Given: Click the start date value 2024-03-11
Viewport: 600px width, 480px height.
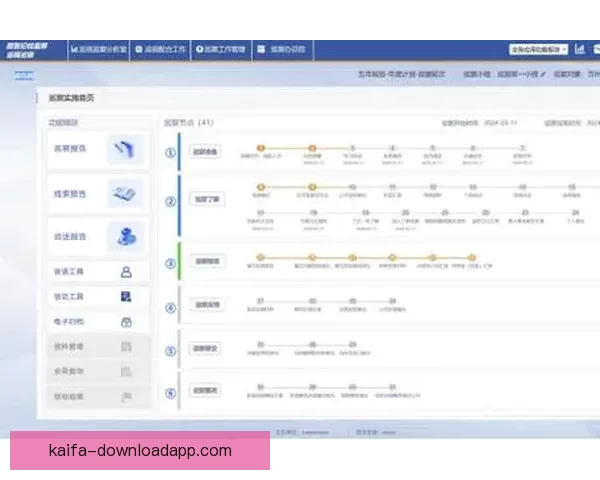Looking at the screenshot, I should pyautogui.click(x=501, y=123).
